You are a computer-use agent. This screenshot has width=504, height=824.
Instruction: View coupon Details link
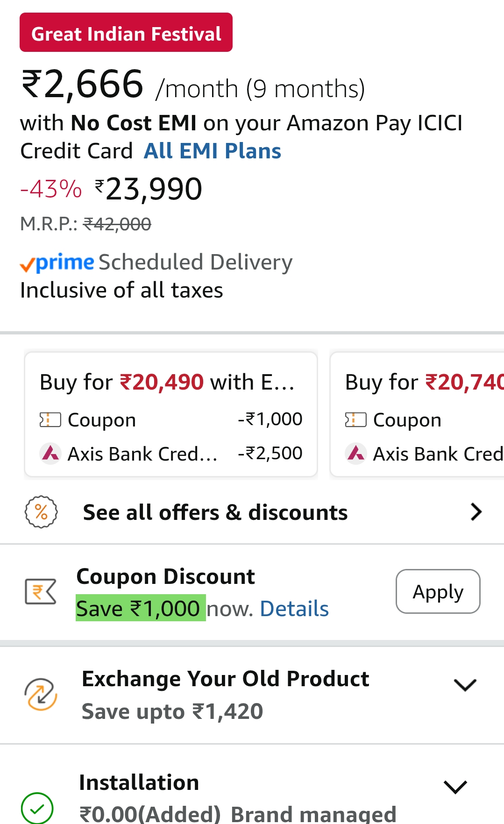coord(294,609)
